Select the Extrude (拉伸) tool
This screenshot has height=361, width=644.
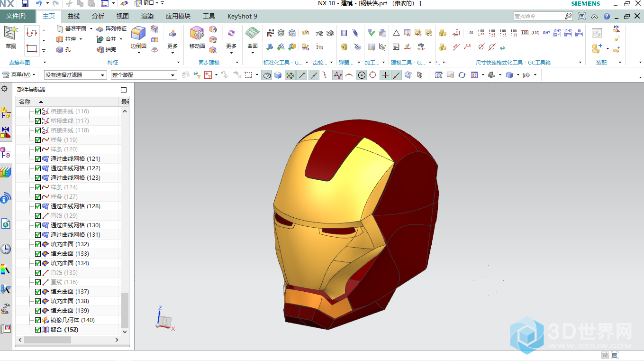tap(66, 39)
